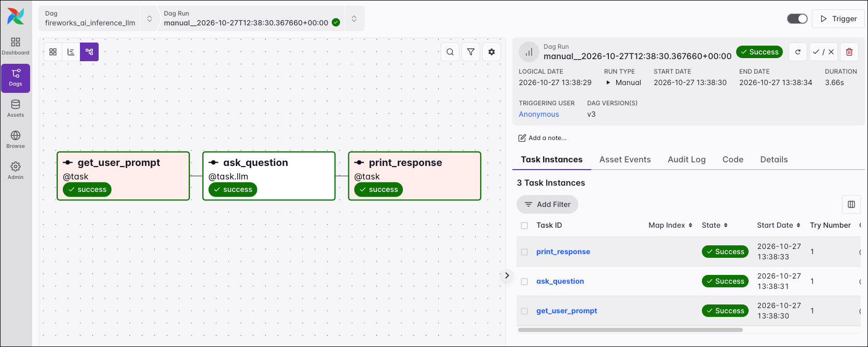Click the Add Filter button
Viewport: 868px width, 347px height.
pos(547,204)
